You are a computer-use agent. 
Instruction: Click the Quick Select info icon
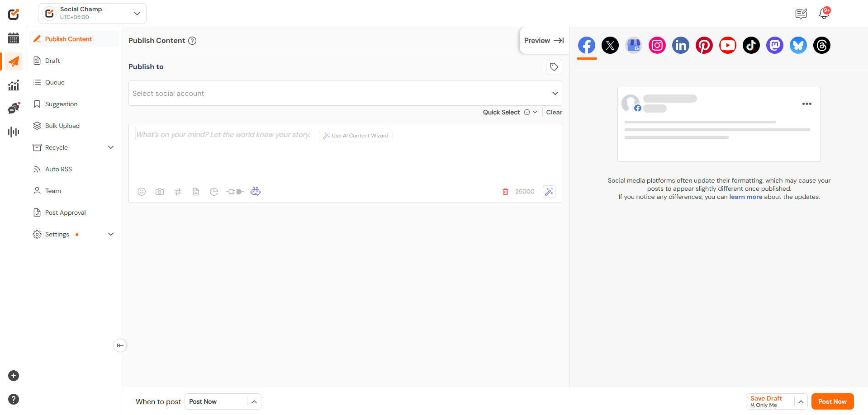pyautogui.click(x=527, y=112)
